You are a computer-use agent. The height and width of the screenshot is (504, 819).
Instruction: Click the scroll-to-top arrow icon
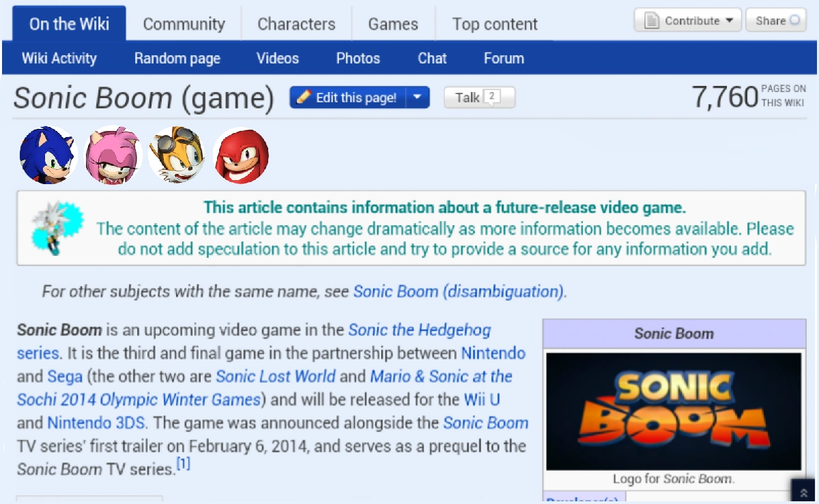803,492
